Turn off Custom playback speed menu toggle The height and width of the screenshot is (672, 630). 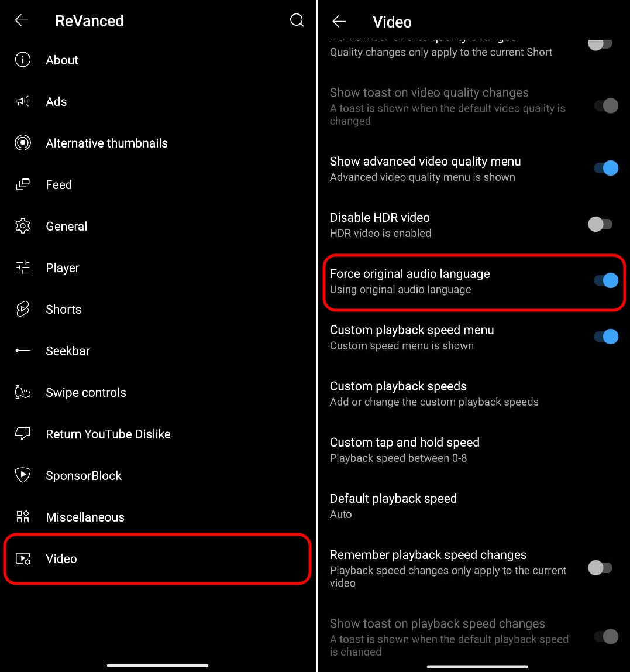click(x=606, y=337)
